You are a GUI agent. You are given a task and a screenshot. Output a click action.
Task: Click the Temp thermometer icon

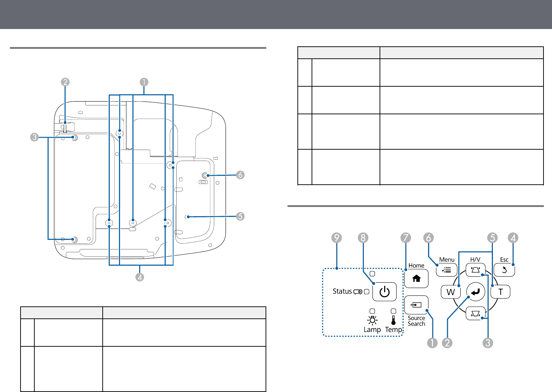tap(393, 320)
